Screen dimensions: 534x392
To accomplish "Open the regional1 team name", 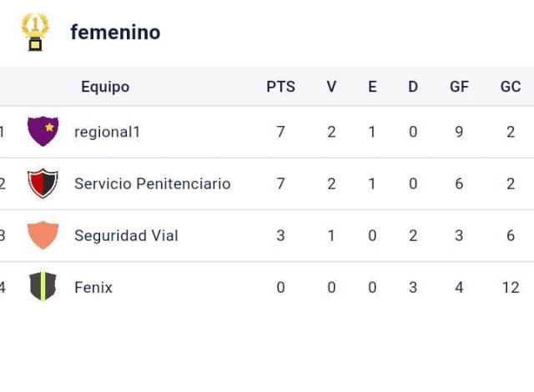I will (x=108, y=132).
